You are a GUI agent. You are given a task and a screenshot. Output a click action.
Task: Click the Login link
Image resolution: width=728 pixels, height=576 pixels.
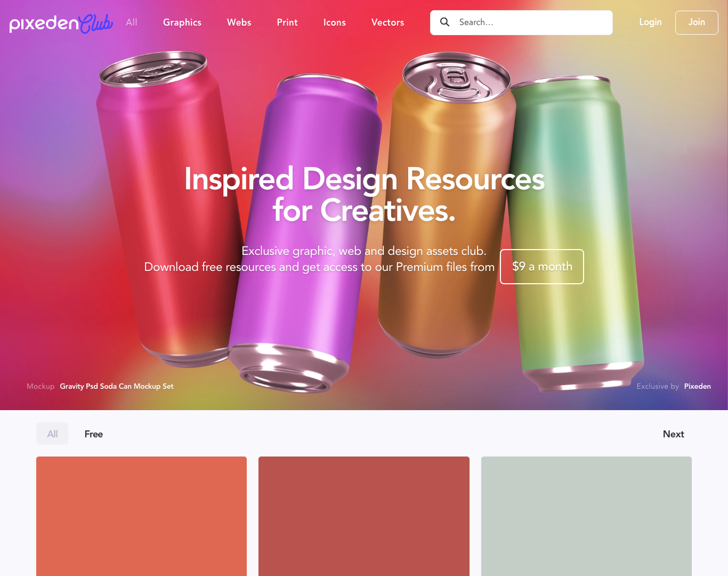pos(650,22)
